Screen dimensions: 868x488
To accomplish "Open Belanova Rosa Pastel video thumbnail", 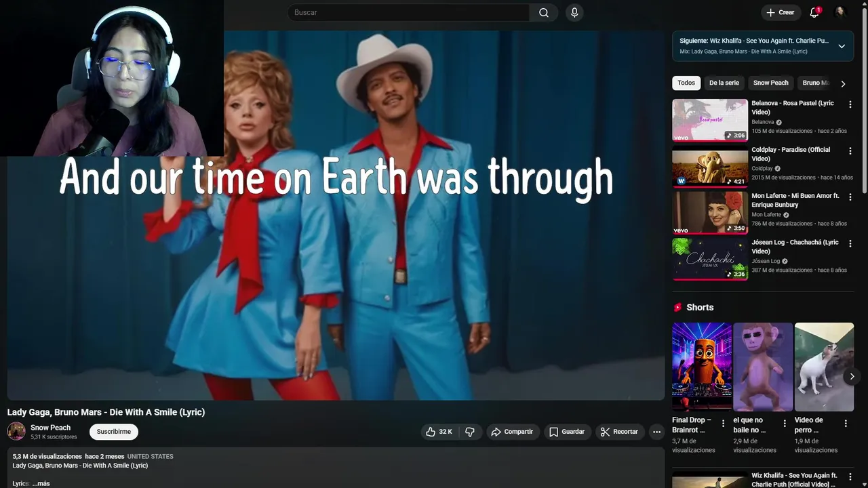I will (710, 120).
